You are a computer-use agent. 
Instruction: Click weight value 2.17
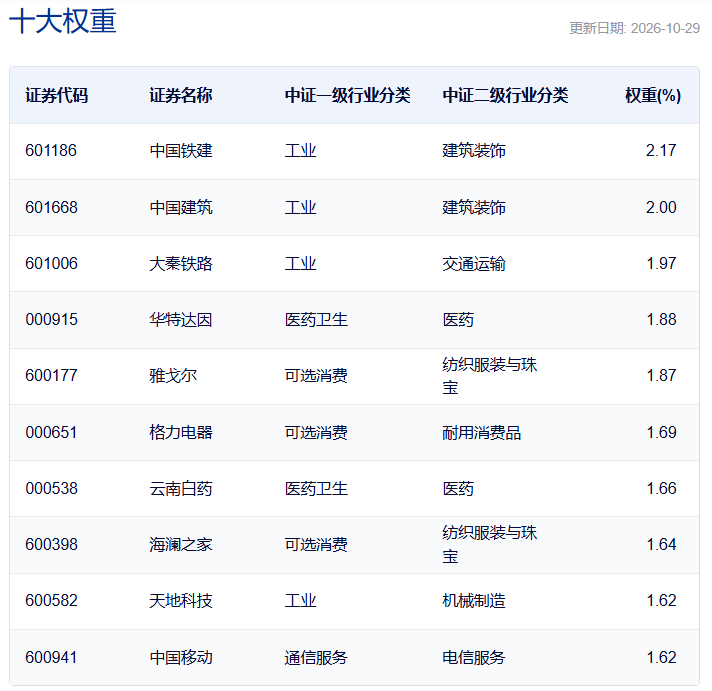[x=661, y=151]
